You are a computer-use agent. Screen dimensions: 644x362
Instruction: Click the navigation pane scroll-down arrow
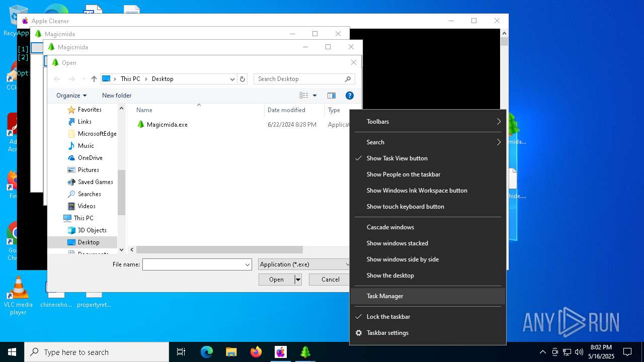[x=121, y=250]
